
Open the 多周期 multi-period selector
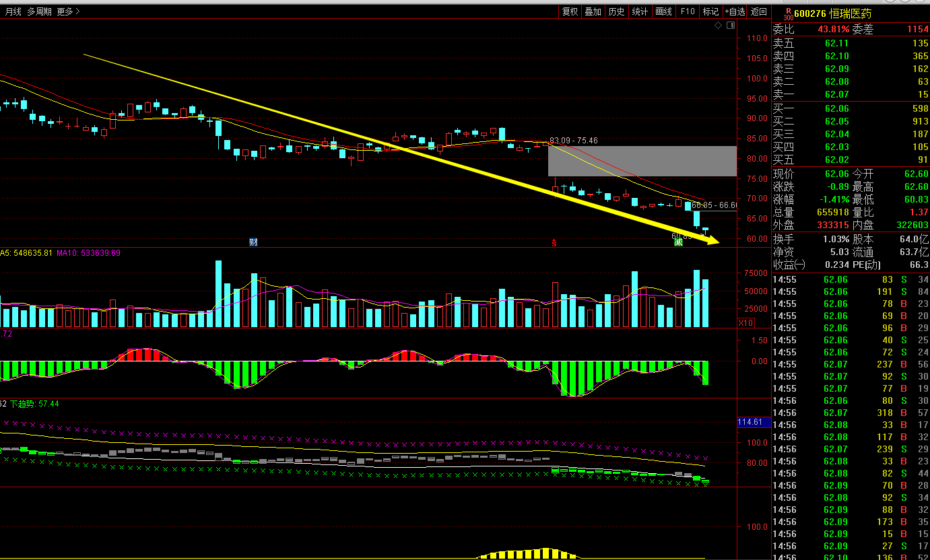click(39, 11)
